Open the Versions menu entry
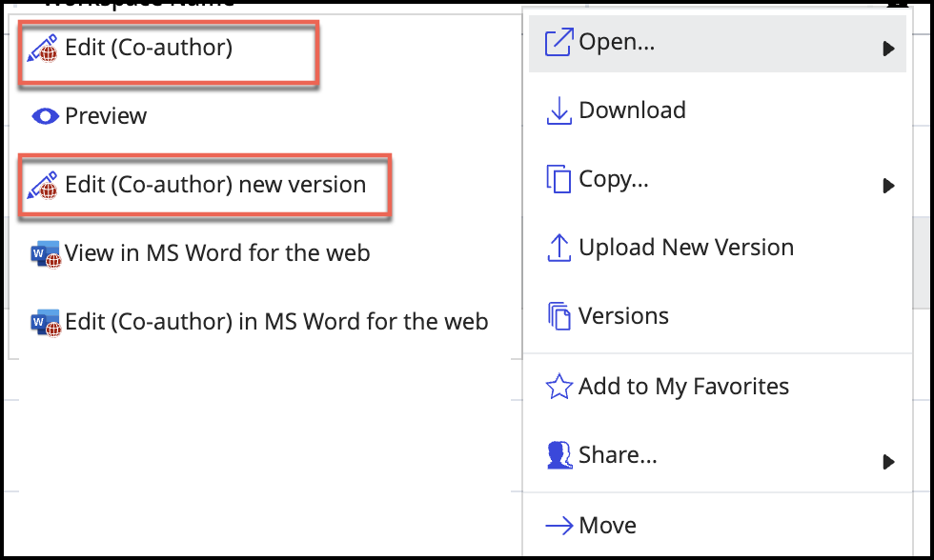Screen dimensions: 934x560 (623, 316)
